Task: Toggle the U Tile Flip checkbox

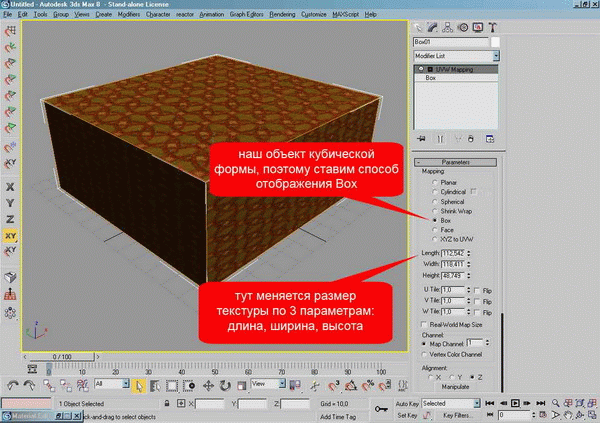Action: pyautogui.click(x=475, y=288)
